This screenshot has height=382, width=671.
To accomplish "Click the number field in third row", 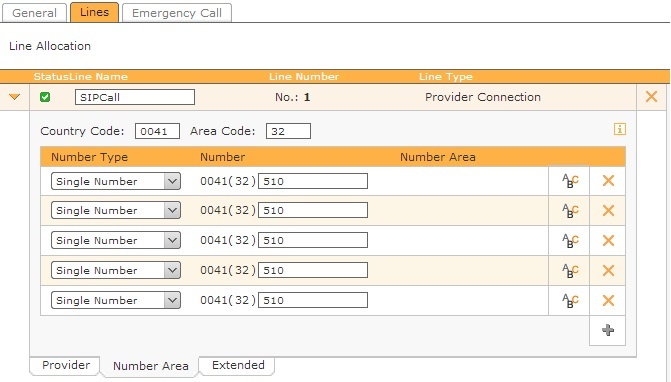I will tap(313, 240).
